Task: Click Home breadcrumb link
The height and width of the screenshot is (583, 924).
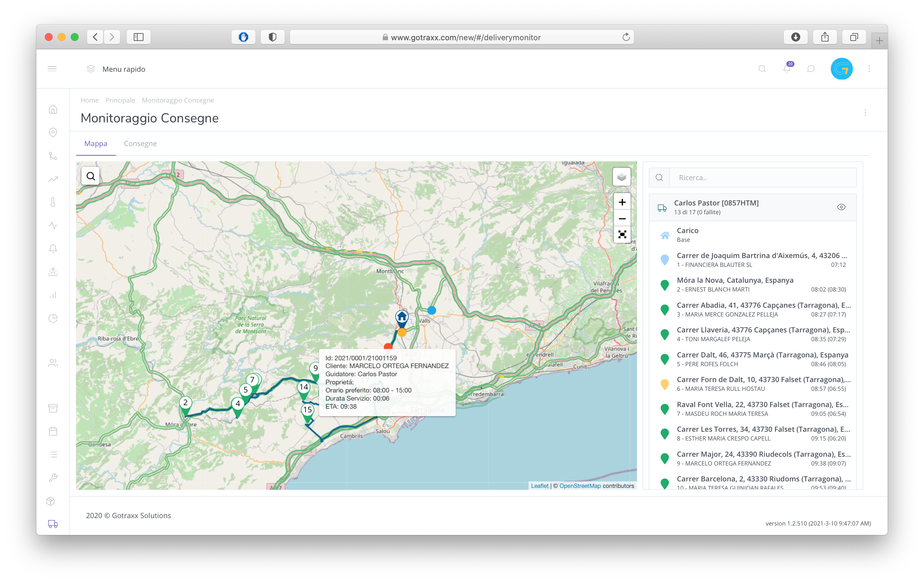Action: pyautogui.click(x=89, y=100)
